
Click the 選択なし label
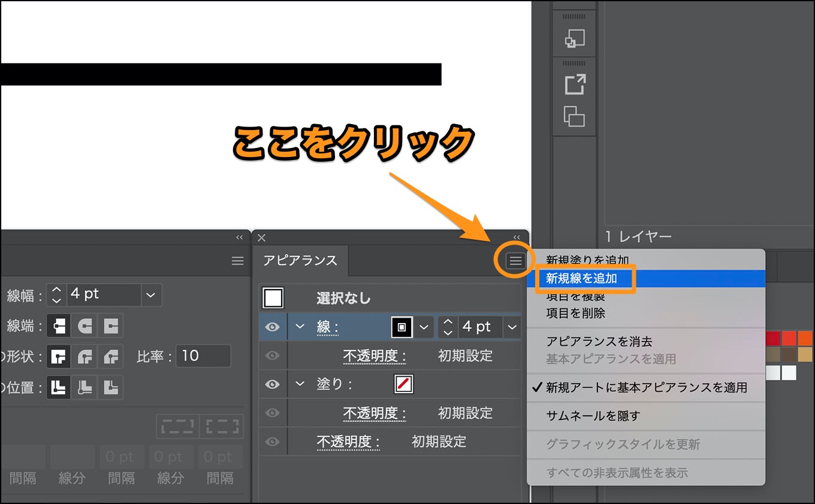click(344, 298)
